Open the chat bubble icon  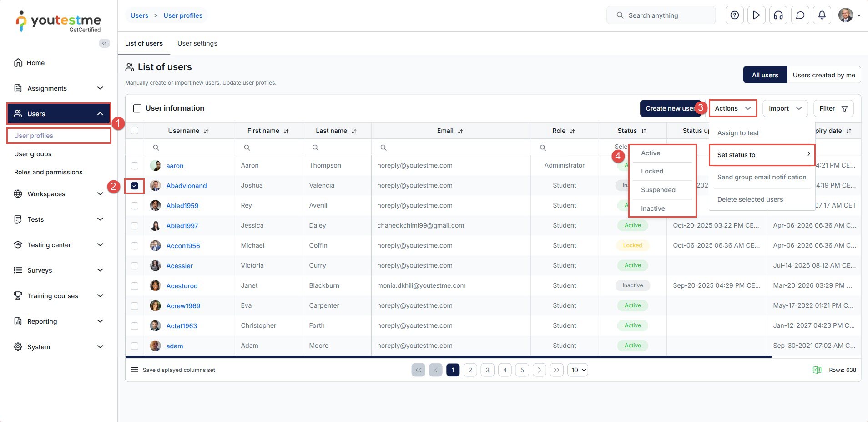(x=800, y=15)
